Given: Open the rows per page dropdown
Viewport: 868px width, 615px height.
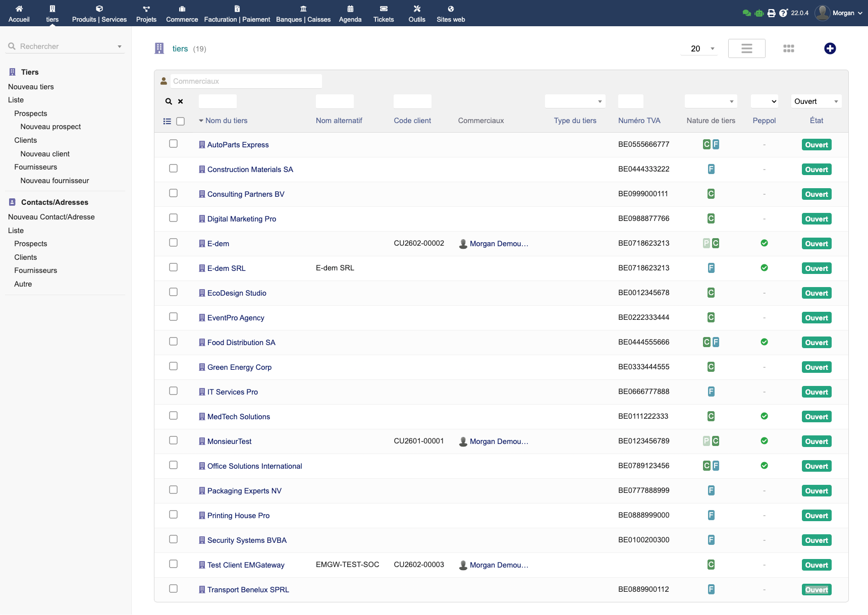Looking at the screenshot, I should coord(699,48).
